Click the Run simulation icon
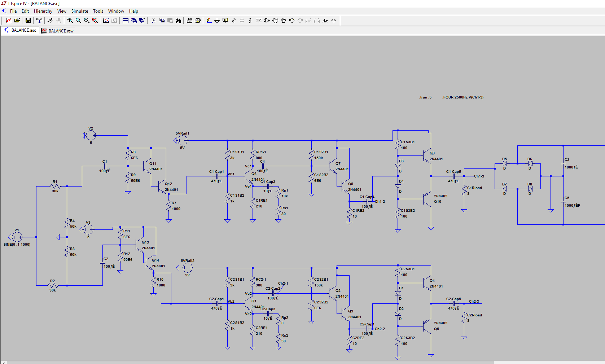The width and height of the screenshot is (605, 364). click(50, 21)
